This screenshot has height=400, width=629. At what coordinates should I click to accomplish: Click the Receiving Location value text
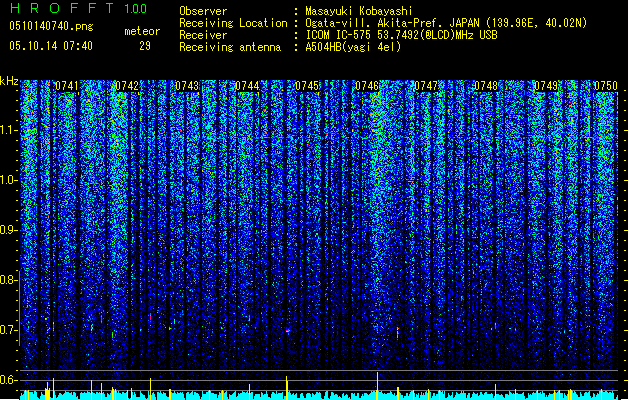446,23
